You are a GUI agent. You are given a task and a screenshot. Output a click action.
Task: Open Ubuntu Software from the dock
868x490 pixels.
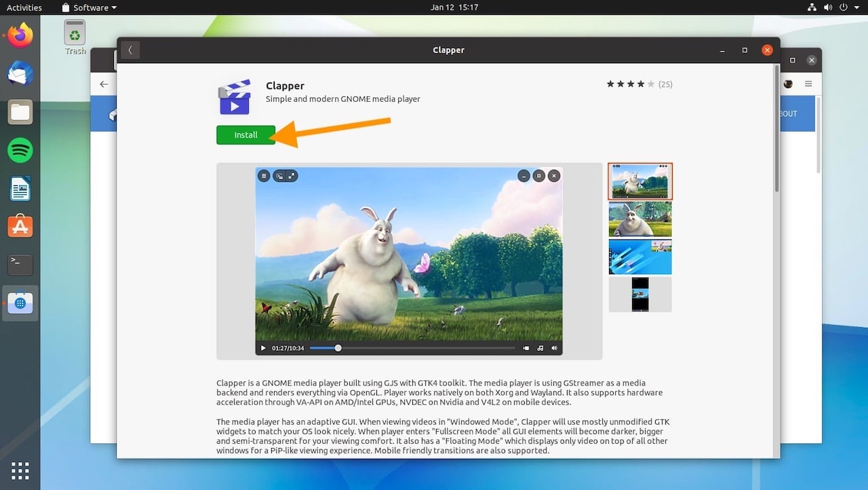point(20,226)
